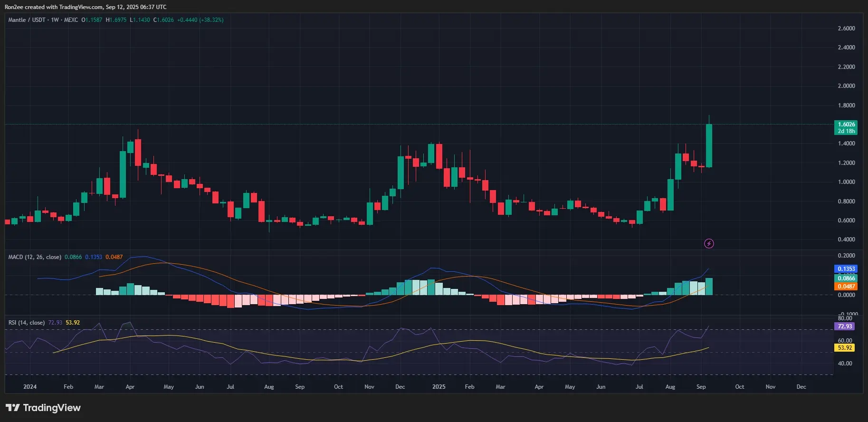Click the 40.00 RSI scale label
This screenshot has height=422, width=868.
[x=845, y=364]
